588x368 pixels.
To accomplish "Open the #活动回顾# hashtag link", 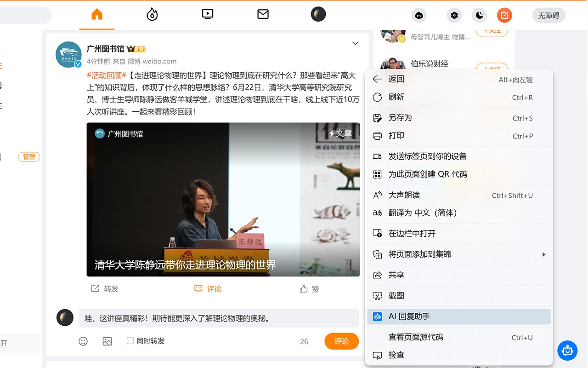I will coord(107,75).
